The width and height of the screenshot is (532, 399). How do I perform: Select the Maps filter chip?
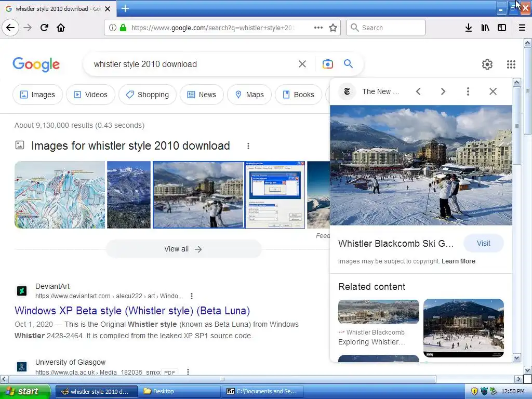(x=249, y=95)
